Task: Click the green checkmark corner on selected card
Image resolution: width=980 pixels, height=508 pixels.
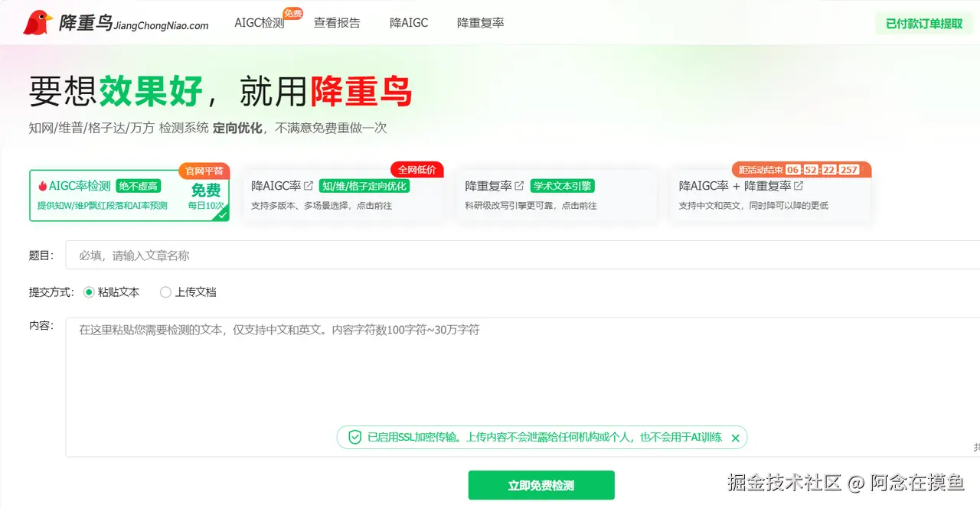Action: (221, 215)
